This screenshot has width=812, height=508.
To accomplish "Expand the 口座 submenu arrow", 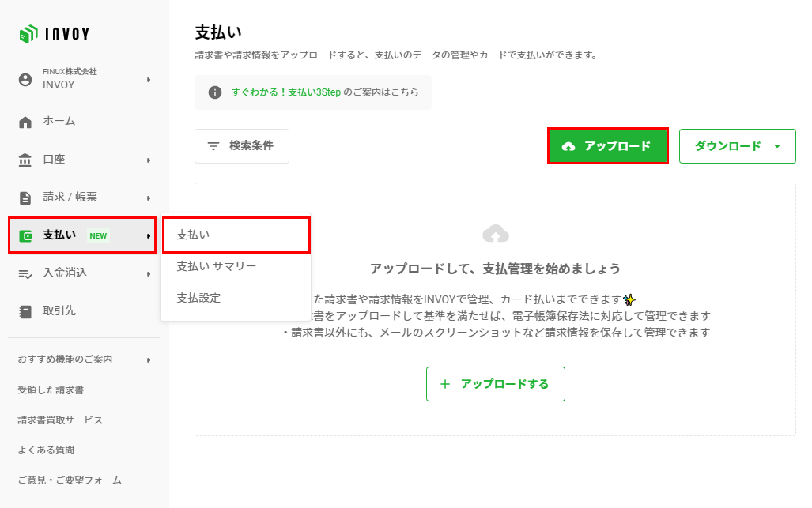I will click(x=149, y=160).
